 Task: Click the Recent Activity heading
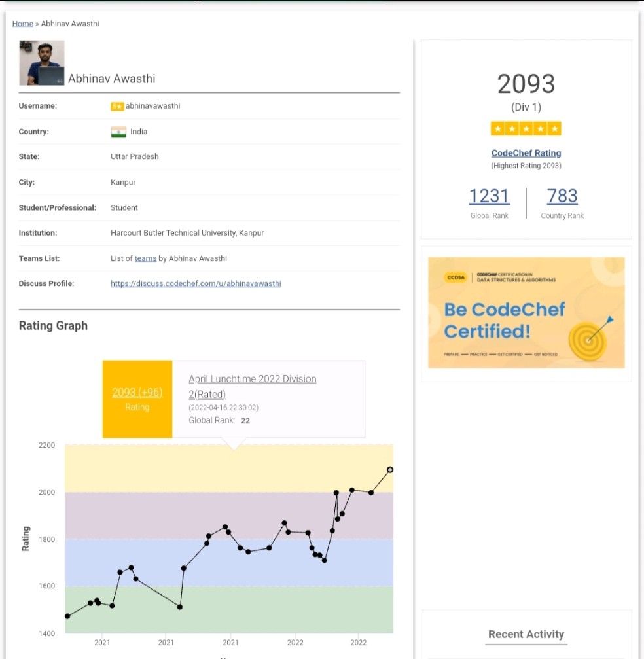pyautogui.click(x=526, y=634)
